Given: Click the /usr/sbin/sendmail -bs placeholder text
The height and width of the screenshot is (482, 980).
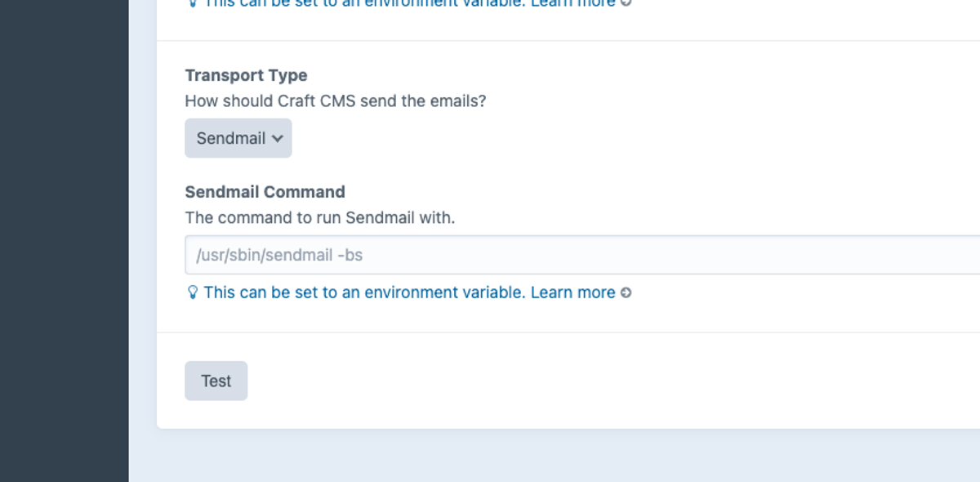Looking at the screenshot, I should tap(279, 255).
